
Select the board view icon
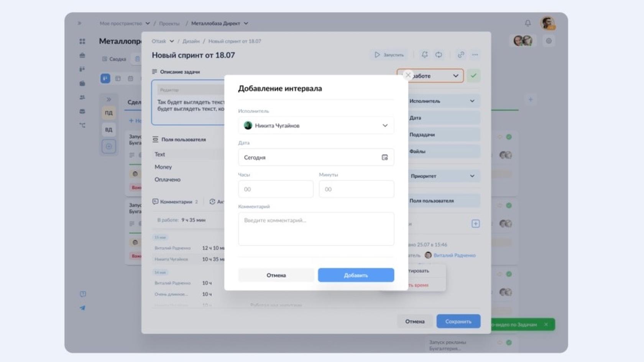pyautogui.click(x=105, y=78)
